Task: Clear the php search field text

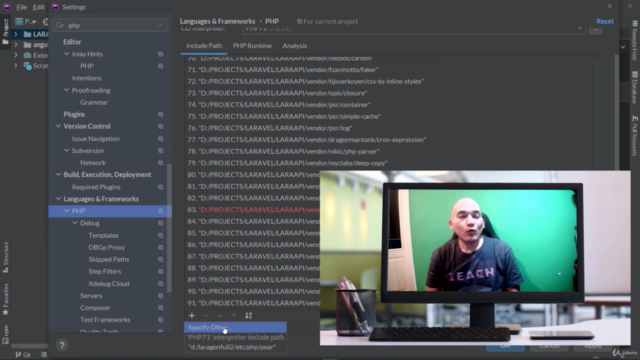Action: point(160,25)
